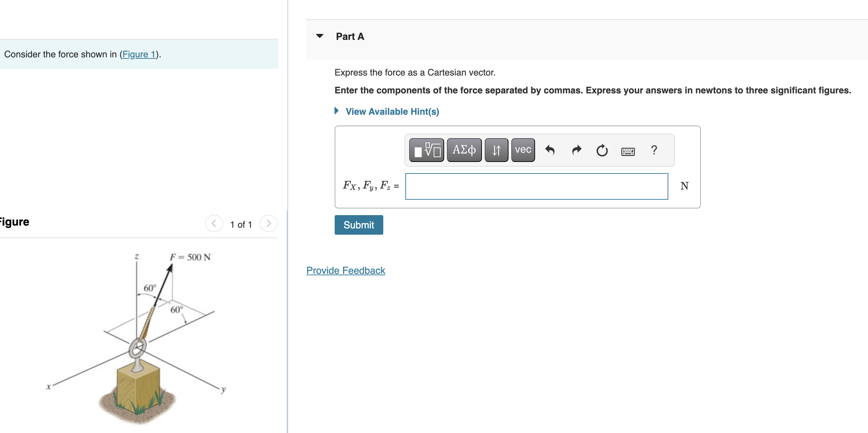Open help question mark in toolbar
This screenshot has height=433, width=868.
(654, 150)
